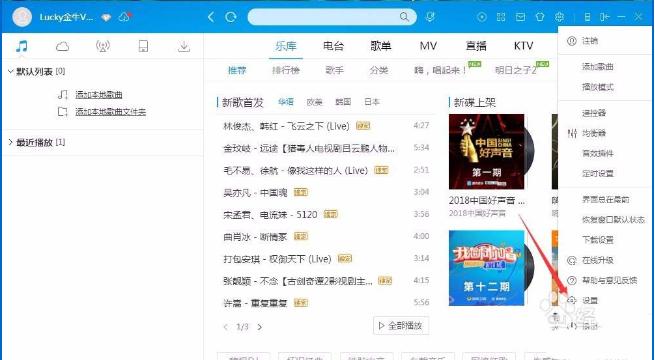Click the search magnifier icon
The image size is (655, 360).
coord(404,17)
